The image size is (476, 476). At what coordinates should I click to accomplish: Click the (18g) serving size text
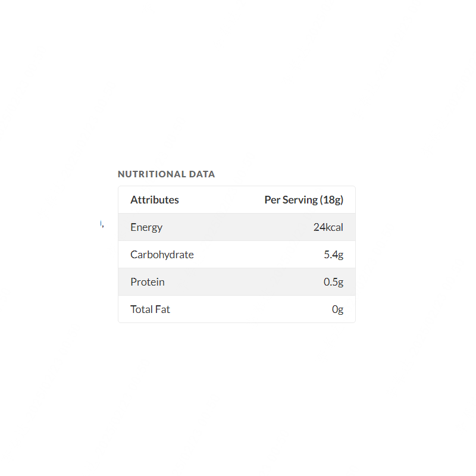click(x=331, y=200)
